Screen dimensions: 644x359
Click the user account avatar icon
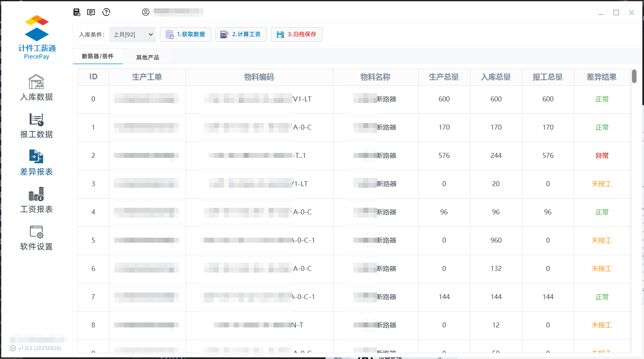pos(146,12)
